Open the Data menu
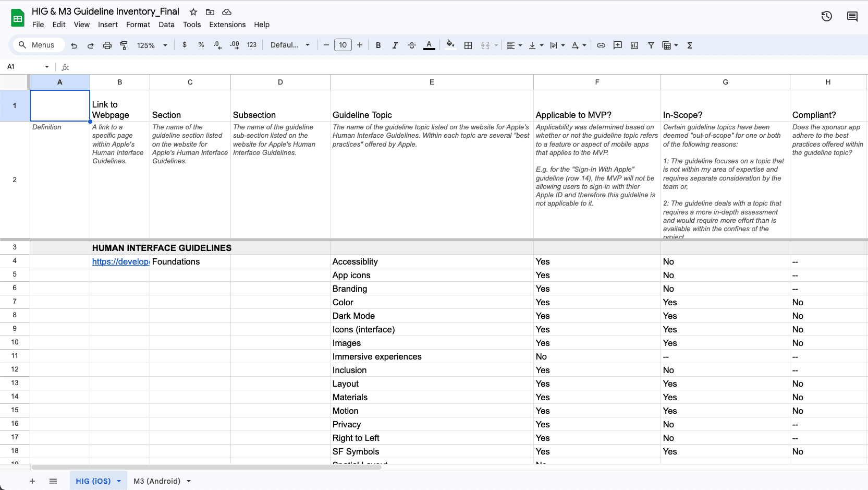The width and height of the screenshot is (868, 490). 167,25
